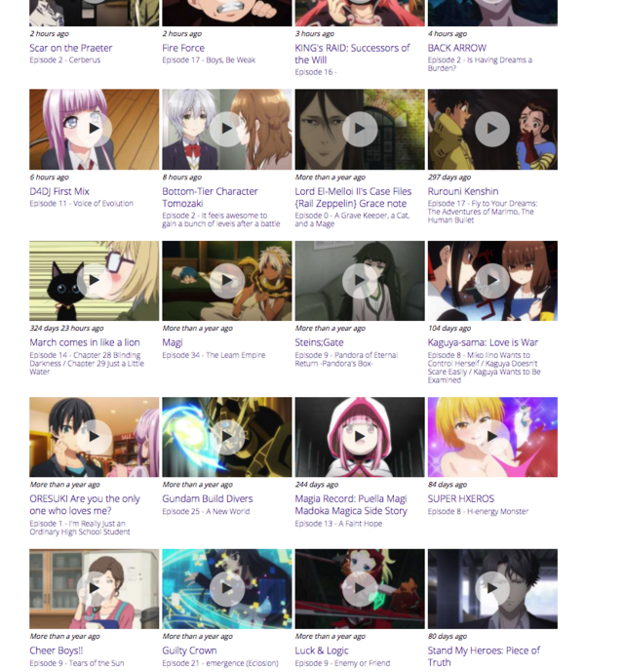This screenshot has height=672, width=624.
Task: Play Kaguya-sama: Love is War thumbnail
Action: click(492, 281)
